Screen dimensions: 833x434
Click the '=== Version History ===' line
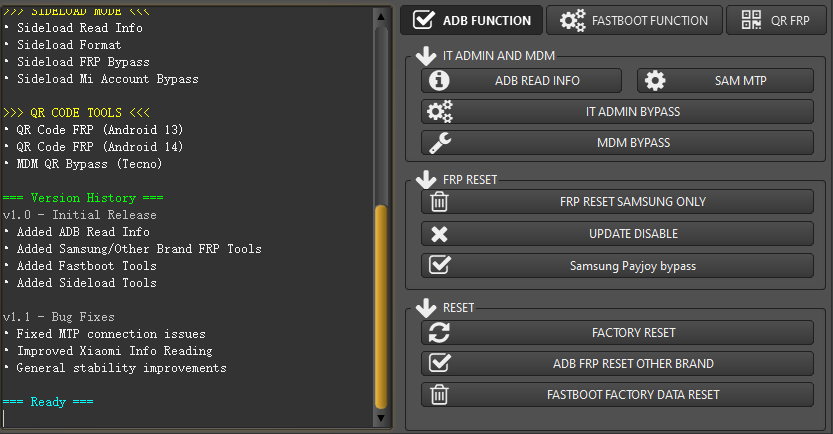coord(83,198)
